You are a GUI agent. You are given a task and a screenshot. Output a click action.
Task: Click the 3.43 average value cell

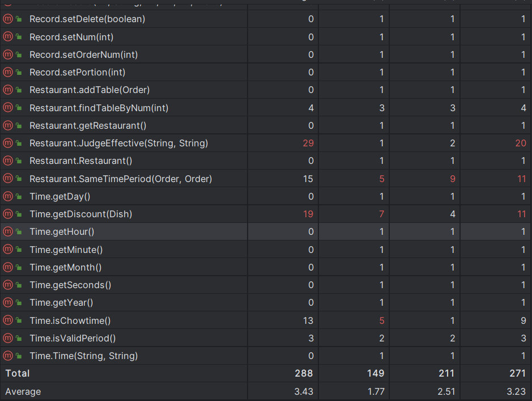[303, 391]
